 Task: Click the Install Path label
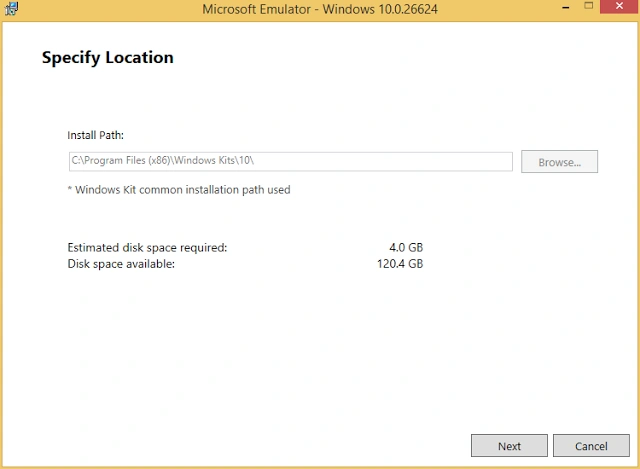[96, 135]
